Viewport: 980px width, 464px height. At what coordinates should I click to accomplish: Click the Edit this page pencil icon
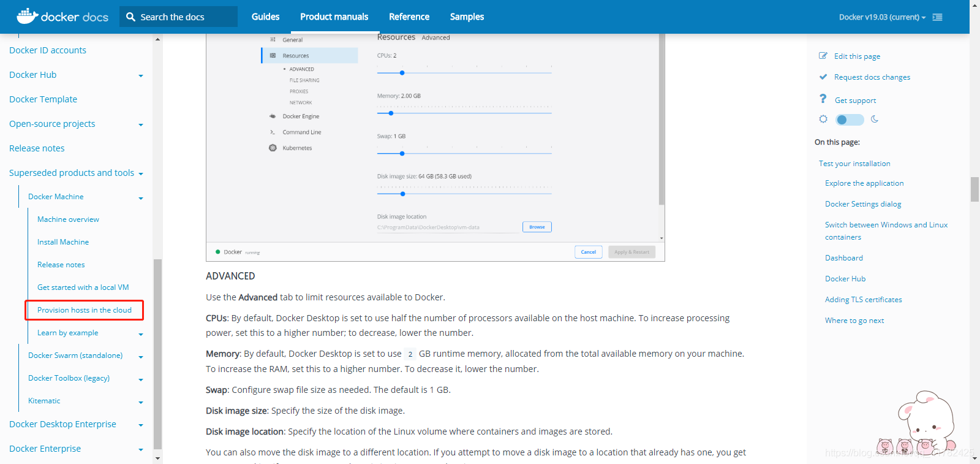823,56
